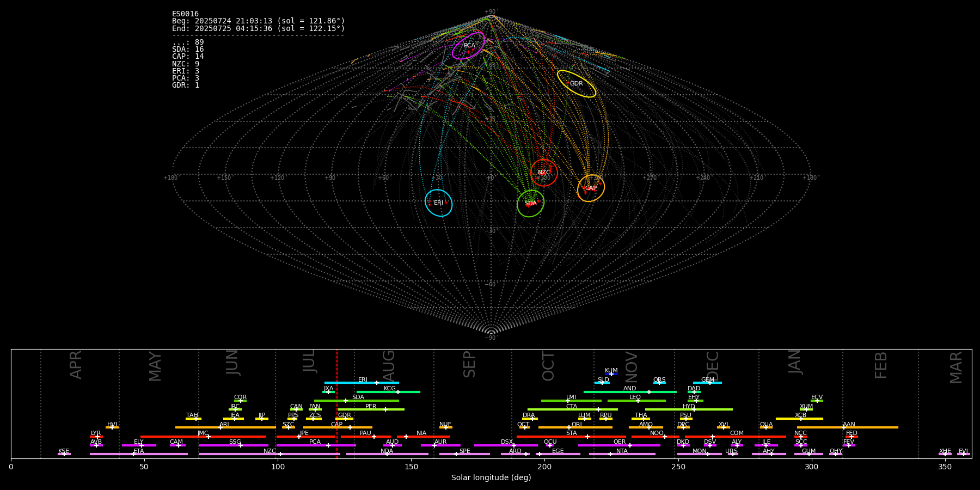Screen dimensions: 980x490
Task: Select the ARI shower bar in timeline
Action: pos(225,427)
